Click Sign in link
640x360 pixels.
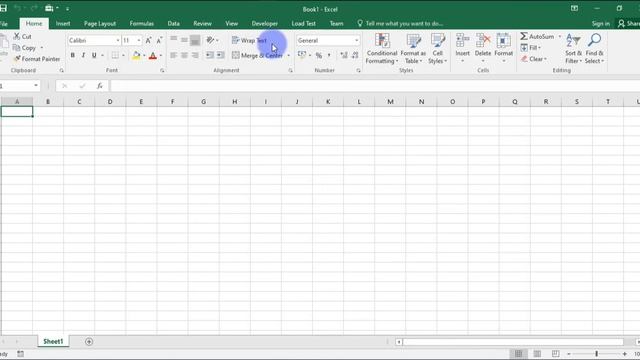click(x=601, y=24)
